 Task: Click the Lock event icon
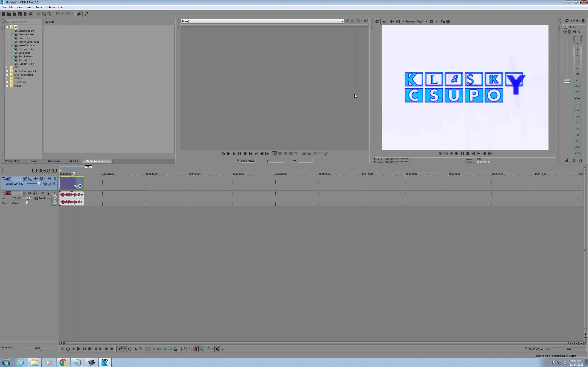pyautogui.click(x=175, y=349)
